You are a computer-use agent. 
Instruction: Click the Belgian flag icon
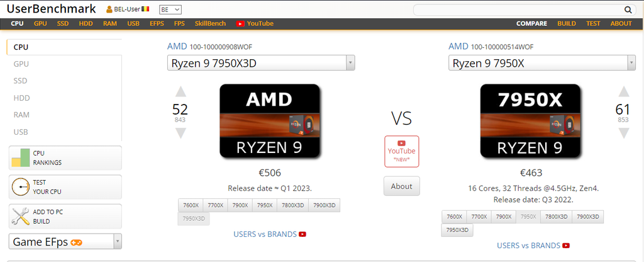145,9
